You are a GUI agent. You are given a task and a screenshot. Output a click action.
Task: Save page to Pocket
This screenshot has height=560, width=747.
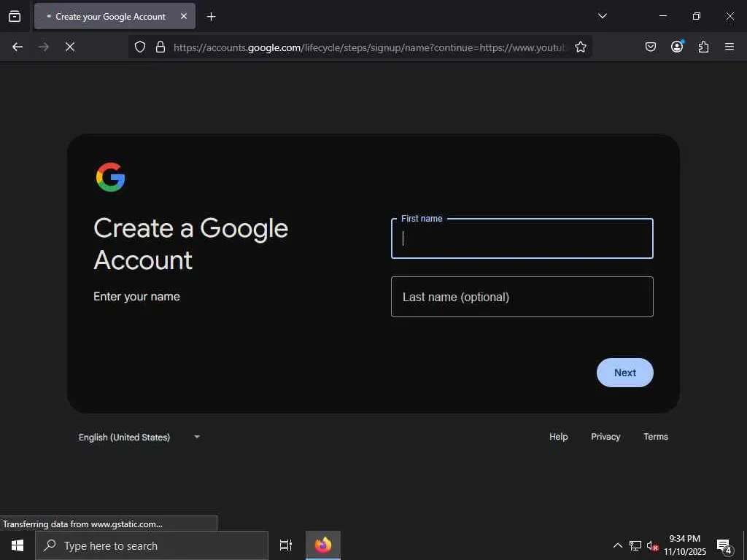click(651, 47)
